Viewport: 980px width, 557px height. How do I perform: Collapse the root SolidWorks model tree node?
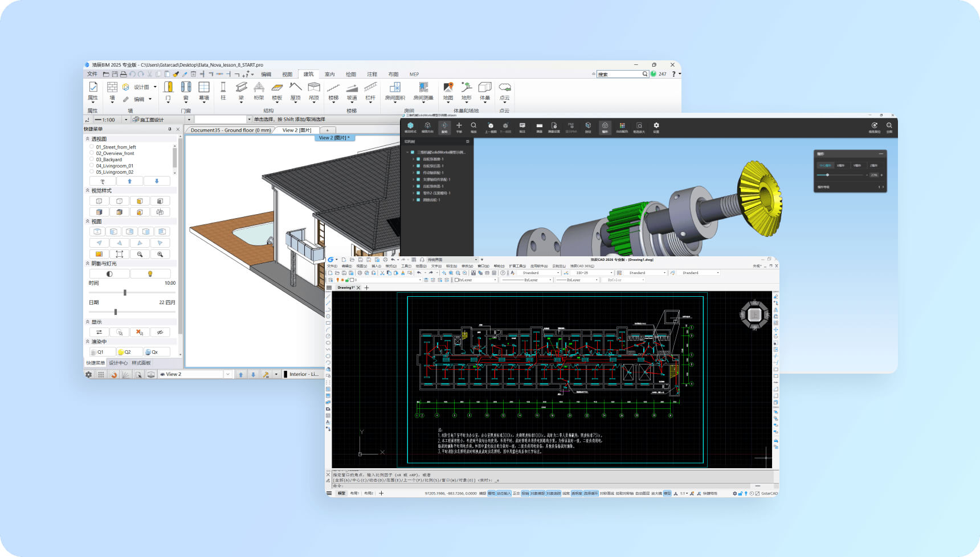click(x=407, y=153)
